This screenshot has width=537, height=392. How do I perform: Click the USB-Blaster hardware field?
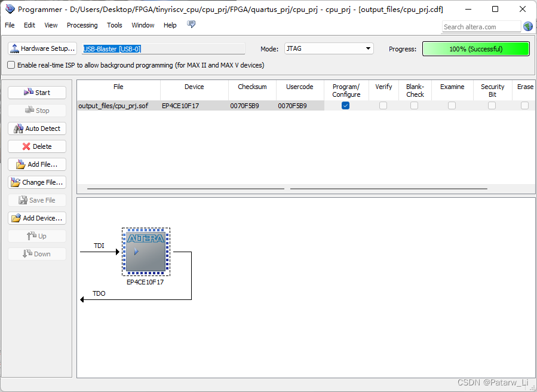(x=163, y=48)
